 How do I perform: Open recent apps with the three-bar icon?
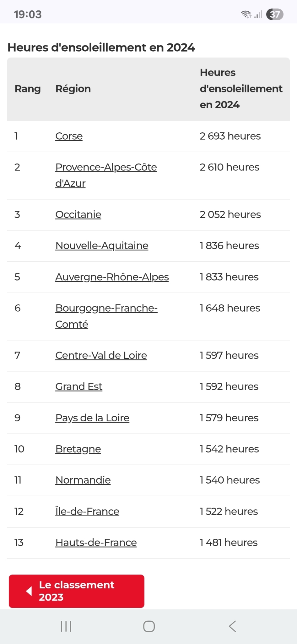[66, 626]
